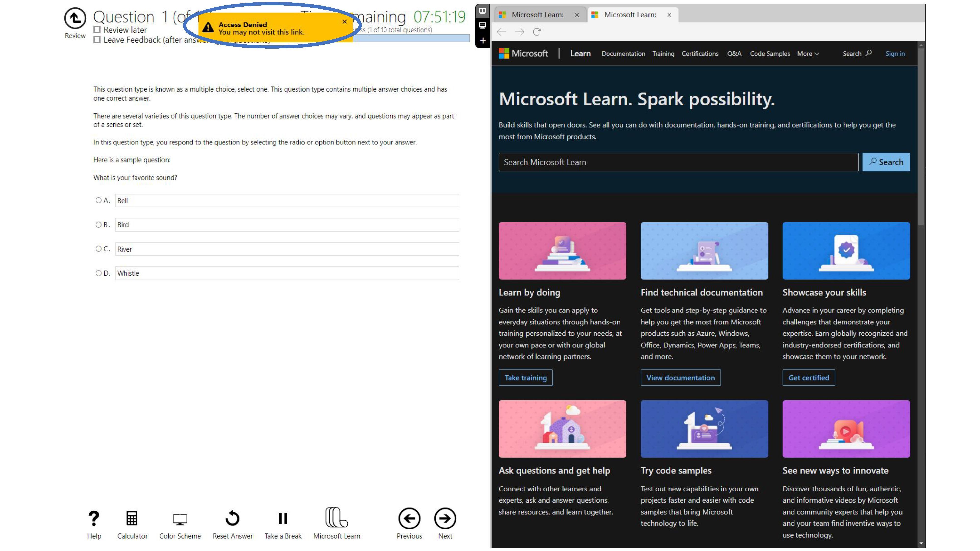This screenshot has width=980, height=551.
Task: Choose radio option D. Whistle
Action: (x=99, y=273)
